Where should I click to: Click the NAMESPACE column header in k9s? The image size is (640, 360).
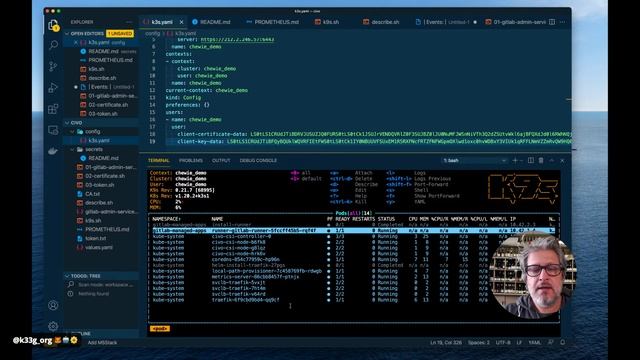[167, 219]
